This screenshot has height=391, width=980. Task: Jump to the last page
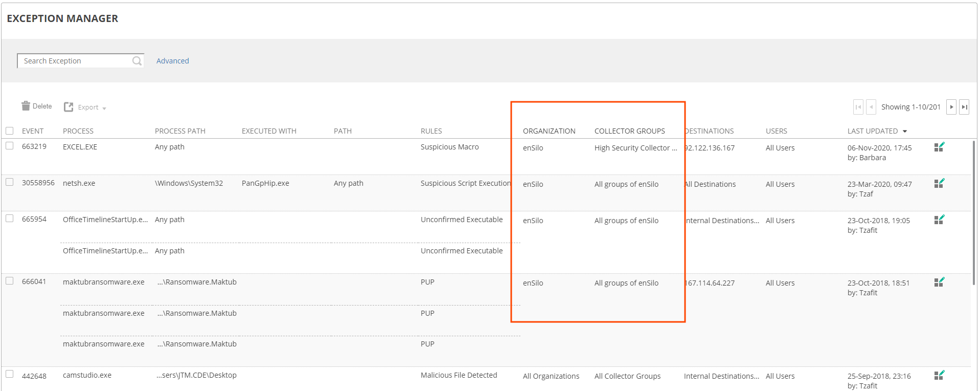click(964, 107)
